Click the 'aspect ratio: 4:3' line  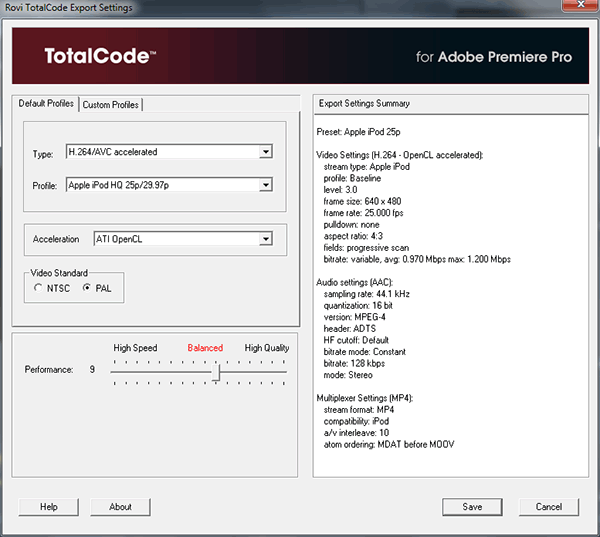(353, 236)
